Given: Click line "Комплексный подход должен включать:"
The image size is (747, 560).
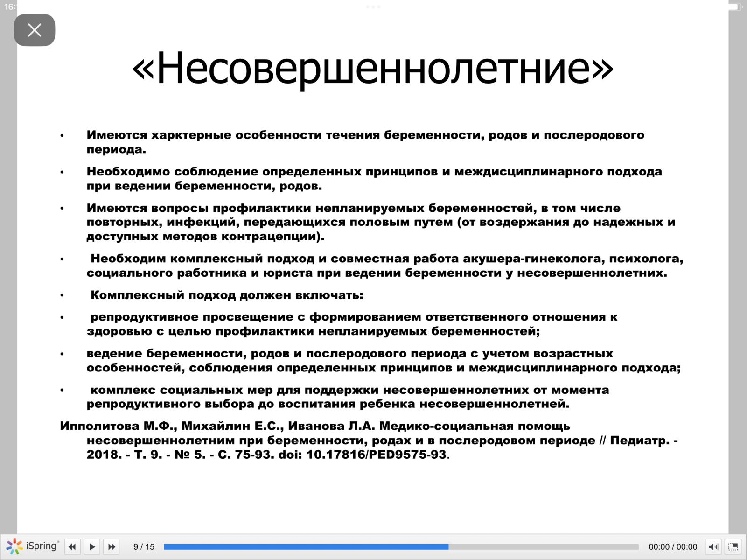Looking at the screenshot, I should [x=227, y=295].
